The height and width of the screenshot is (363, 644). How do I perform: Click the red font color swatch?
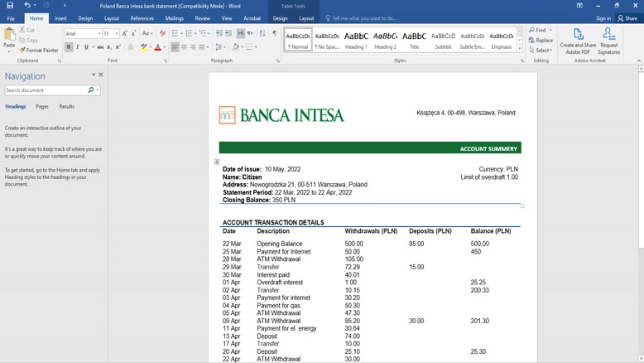click(157, 47)
